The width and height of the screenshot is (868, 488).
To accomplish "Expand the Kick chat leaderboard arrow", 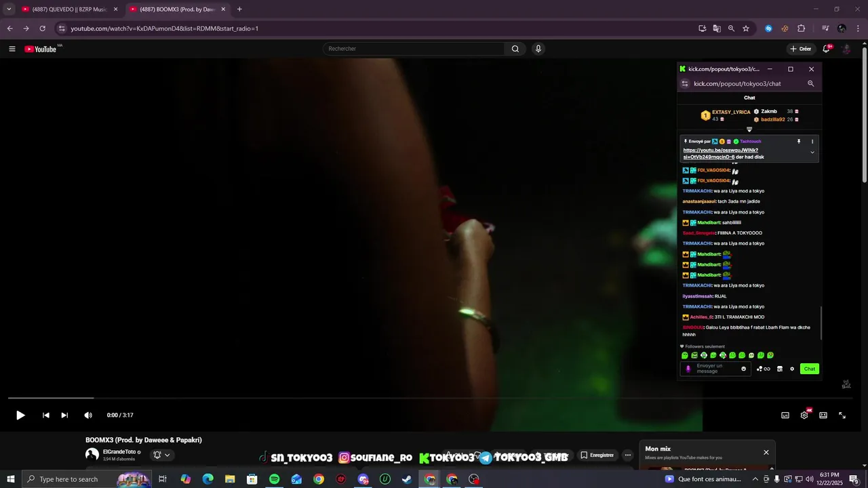I will (x=749, y=129).
